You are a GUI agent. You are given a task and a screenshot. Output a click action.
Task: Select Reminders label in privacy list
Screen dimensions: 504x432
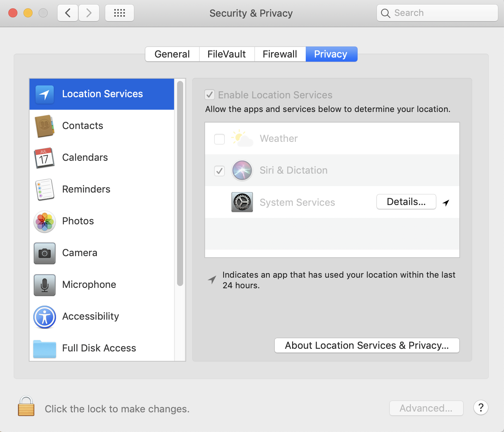[x=86, y=189]
